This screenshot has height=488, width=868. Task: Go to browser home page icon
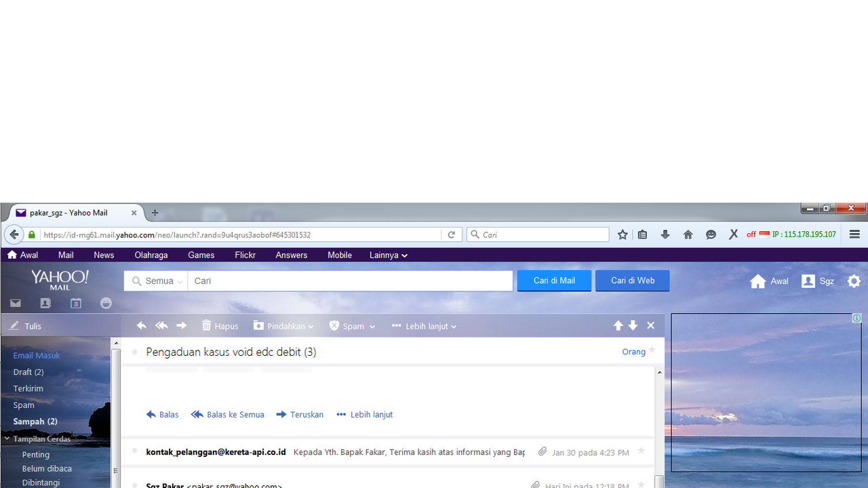point(688,235)
